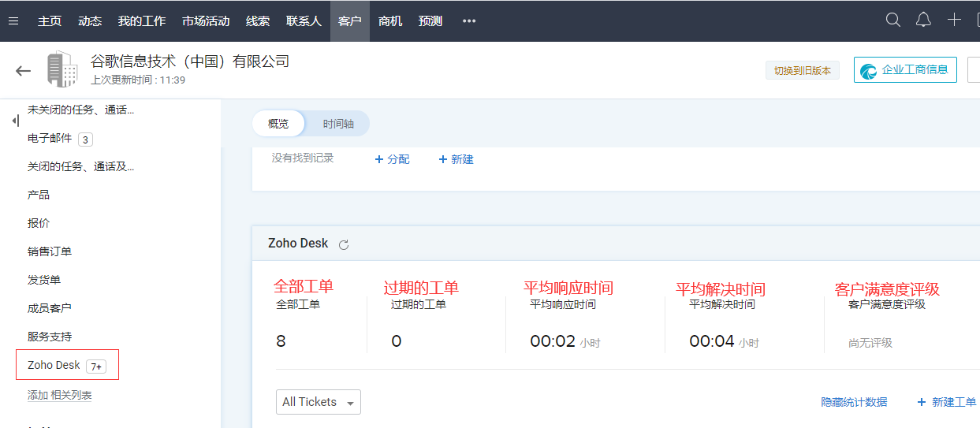Click 切换到旧版本 button
Viewport: 980px width, 428px height.
coord(803,70)
